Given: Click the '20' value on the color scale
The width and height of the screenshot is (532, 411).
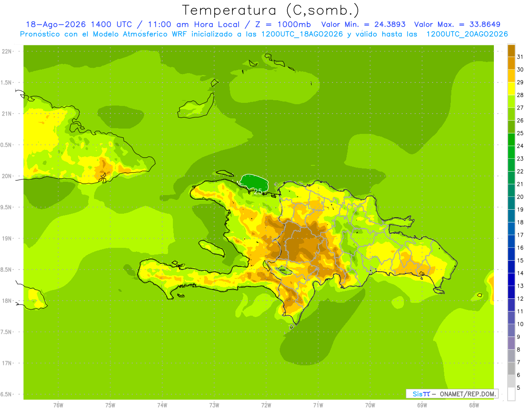Looking at the screenshot, I should coord(520,197).
